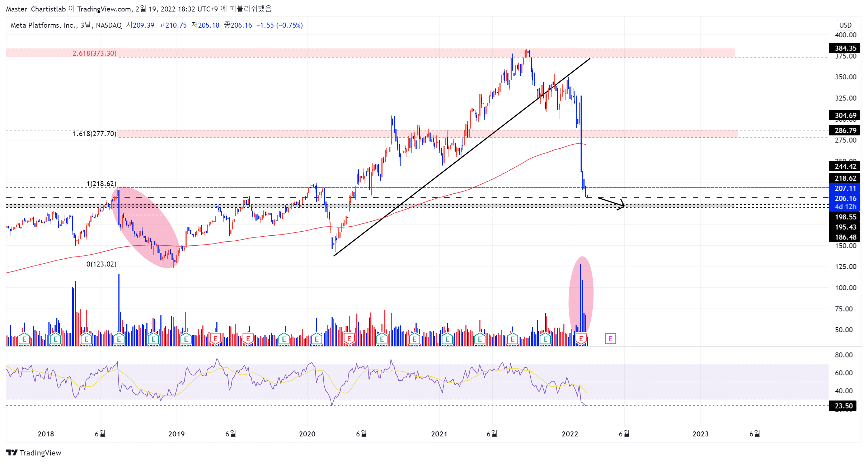Click the 244.42 price label on the axis
This screenshot has width=868, height=463.
(845, 166)
